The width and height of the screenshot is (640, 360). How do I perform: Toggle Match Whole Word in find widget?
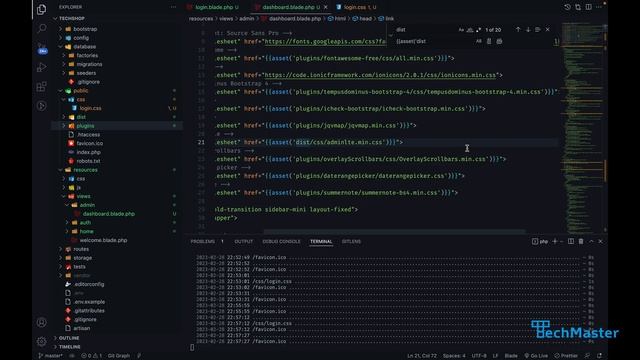[470, 29]
